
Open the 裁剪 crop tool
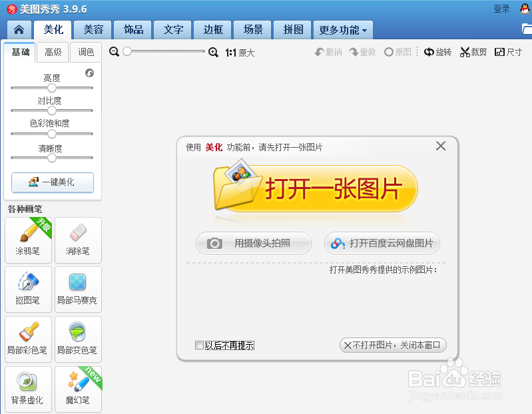coord(473,52)
